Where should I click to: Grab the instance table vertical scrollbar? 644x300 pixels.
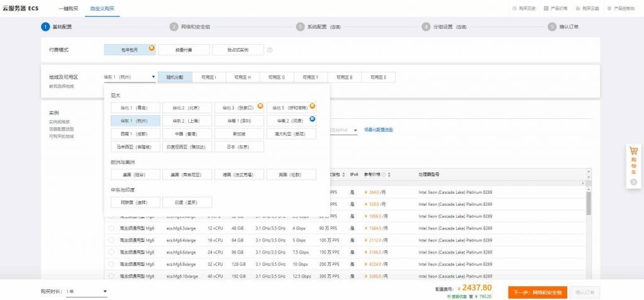589,203
